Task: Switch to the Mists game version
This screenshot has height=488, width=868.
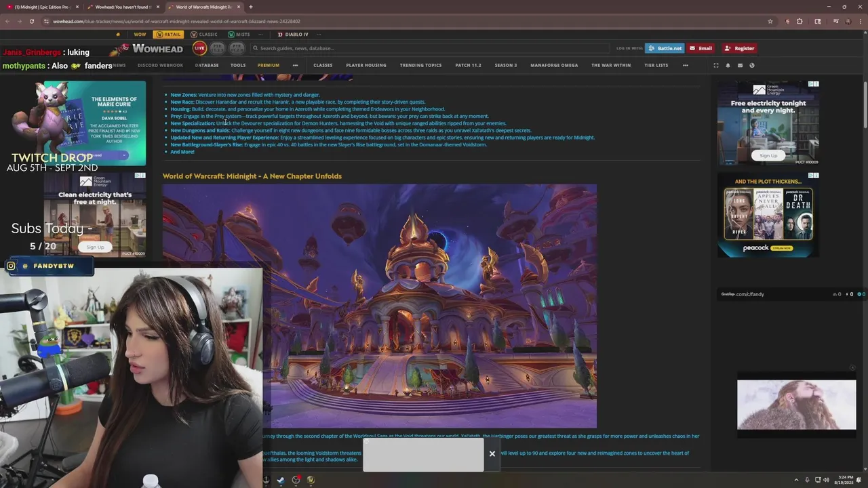Action: pyautogui.click(x=239, y=35)
